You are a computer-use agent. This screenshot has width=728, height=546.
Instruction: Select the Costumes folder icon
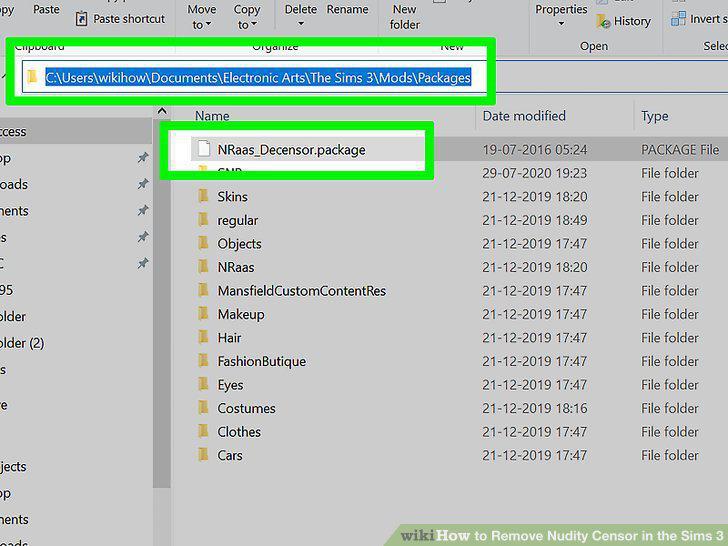tap(203, 407)
